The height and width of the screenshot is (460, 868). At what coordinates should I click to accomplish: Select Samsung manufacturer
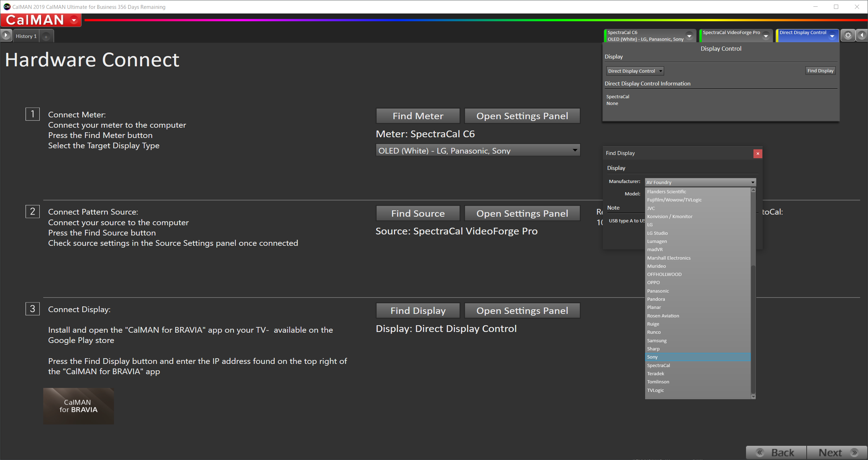(x=698, y=340)
